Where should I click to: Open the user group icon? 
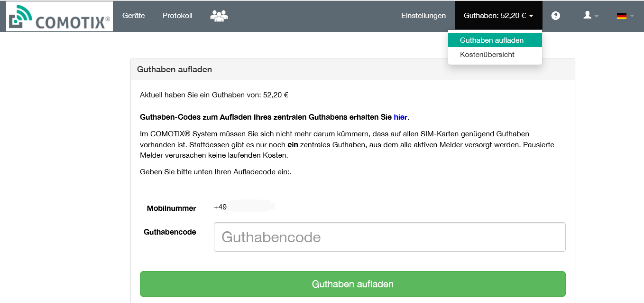(219, 16)
